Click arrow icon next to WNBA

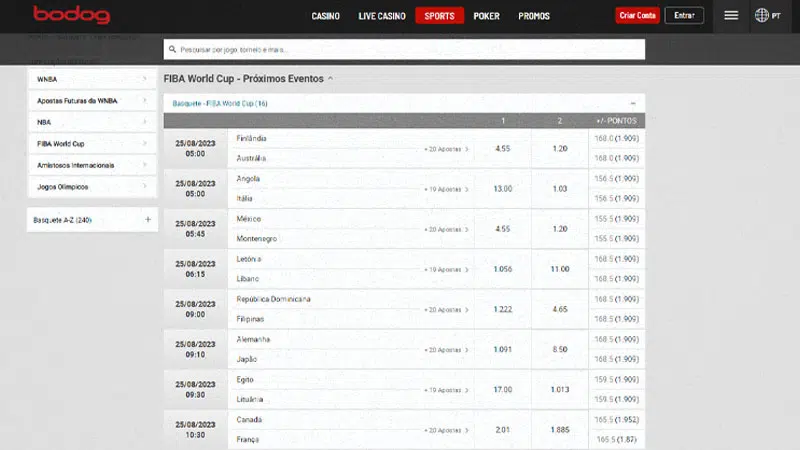point(145,78)
